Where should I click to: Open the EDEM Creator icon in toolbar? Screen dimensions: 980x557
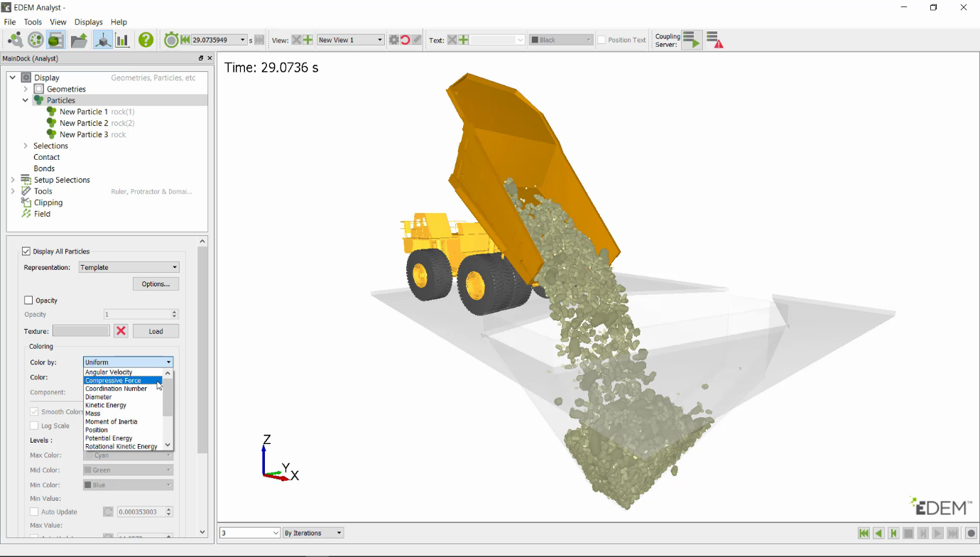pyautogui.click(x=15, y=40)
